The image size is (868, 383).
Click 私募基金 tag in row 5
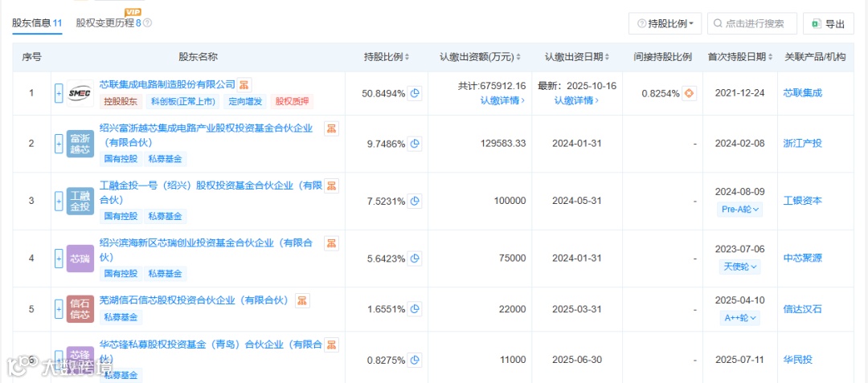[121, 317]
